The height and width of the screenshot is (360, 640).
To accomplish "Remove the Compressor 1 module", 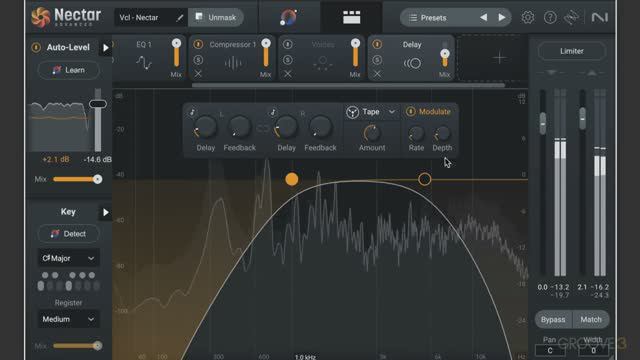I will click(x=198, y=74).
